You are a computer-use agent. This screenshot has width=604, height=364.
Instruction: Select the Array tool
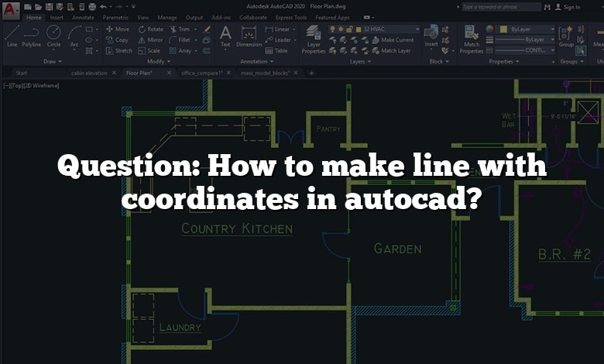point(180,50)
